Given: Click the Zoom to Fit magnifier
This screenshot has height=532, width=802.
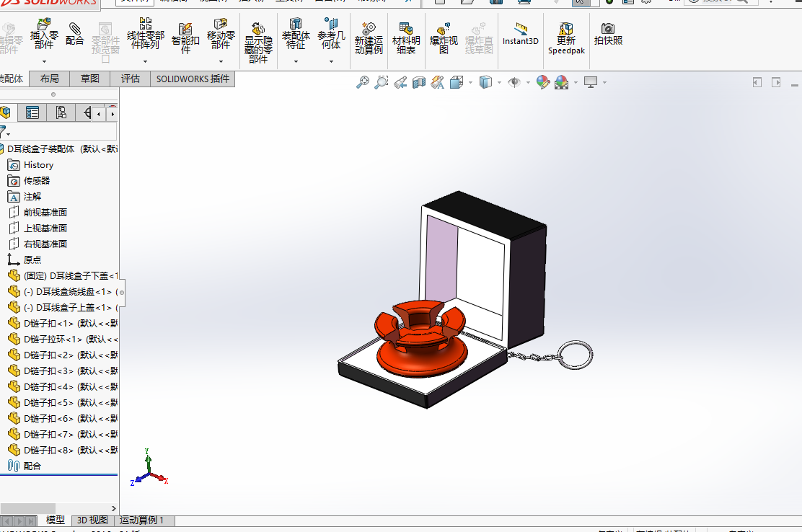Looking at the screenshot, I should (363, 81).
